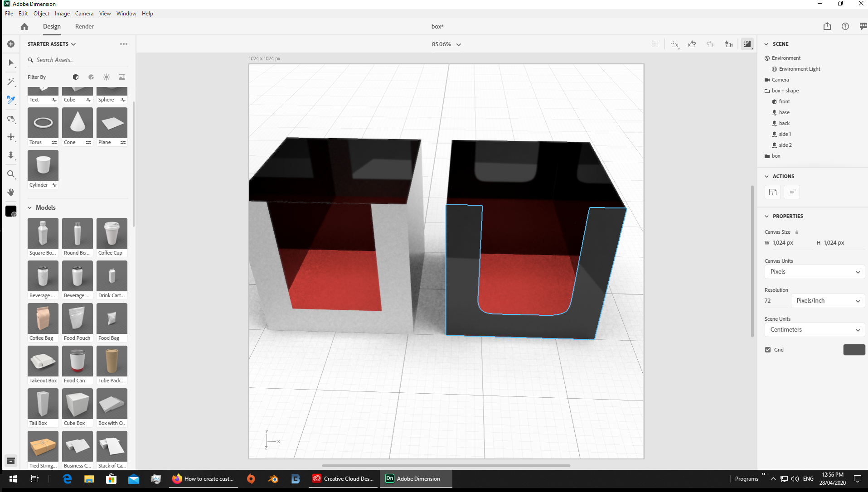Viewport: 868px width, 492px height.
Task: Click the Add and Import plus icon
Action: pos(11,44)
